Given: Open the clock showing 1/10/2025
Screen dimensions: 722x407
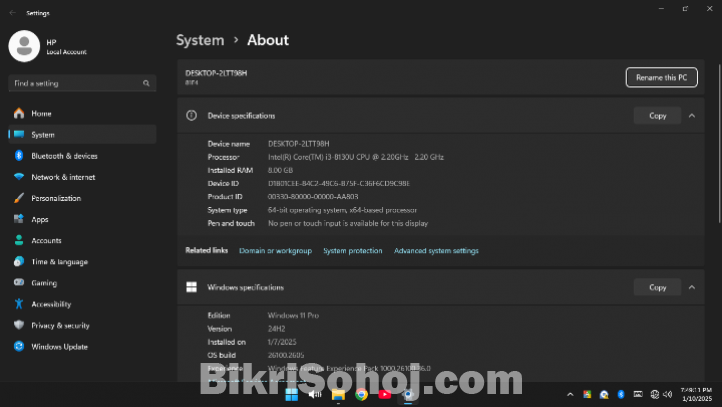Looking at the screenshot, I should click(696, 395).
